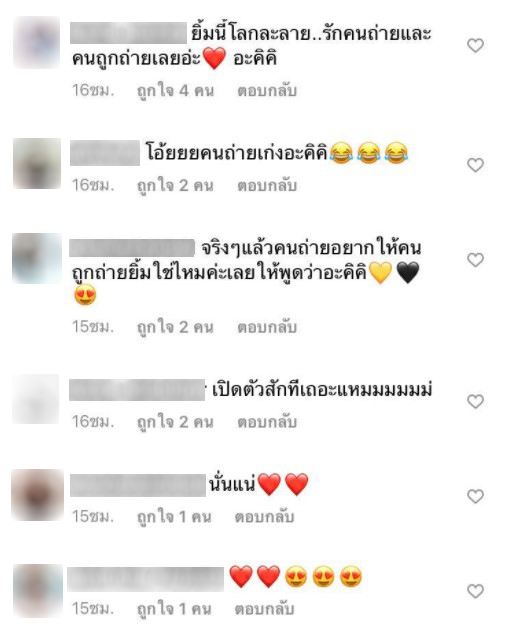Open avatar beside 'เปิดตัวสักทีเถอะ' comment
This screenshot has height=643, width=513.
click(36, 399)
